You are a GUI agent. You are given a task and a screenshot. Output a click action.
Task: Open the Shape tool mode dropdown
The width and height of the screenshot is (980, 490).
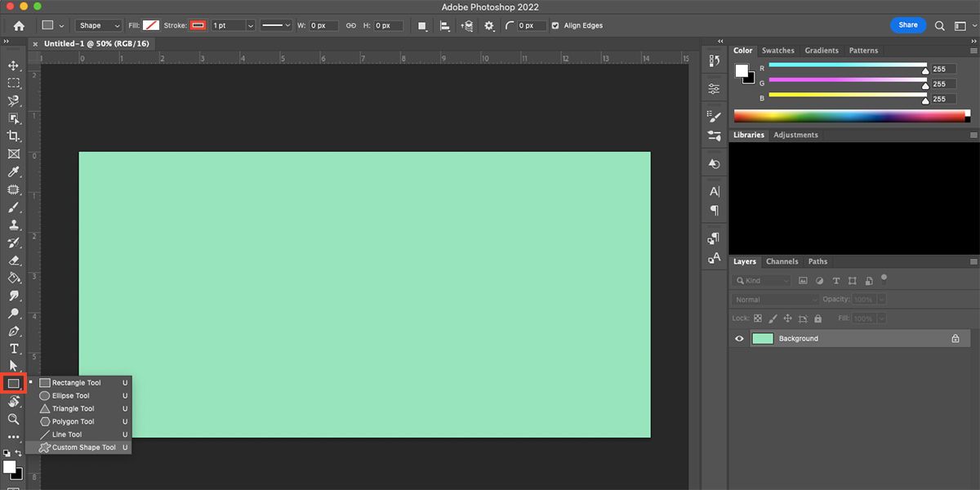[97, 25]
